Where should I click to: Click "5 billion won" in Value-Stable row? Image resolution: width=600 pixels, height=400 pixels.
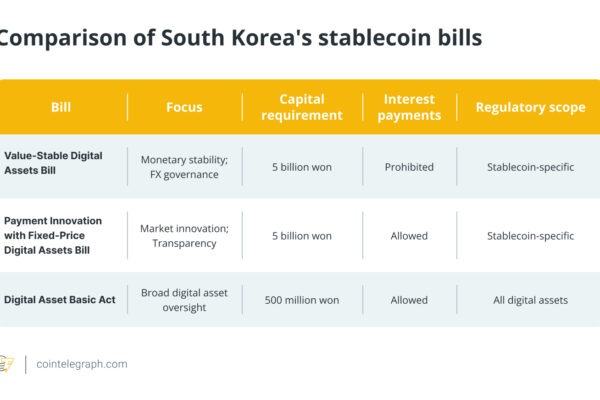pyautogui.click(x=302, y=166)
